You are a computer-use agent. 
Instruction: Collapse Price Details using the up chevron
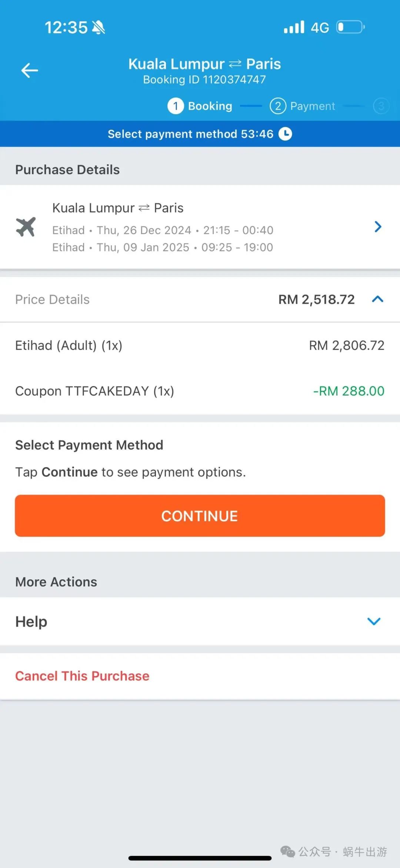click(377, 299)
